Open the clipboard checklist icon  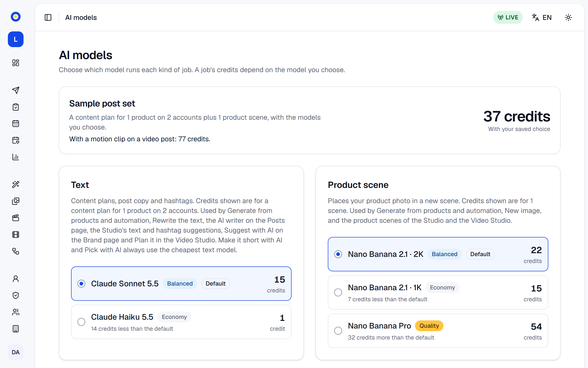click(x=16, y=107)
